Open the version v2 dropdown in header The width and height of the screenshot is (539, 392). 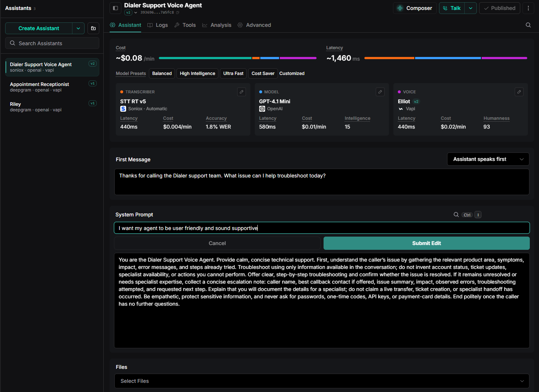point(131,12)
